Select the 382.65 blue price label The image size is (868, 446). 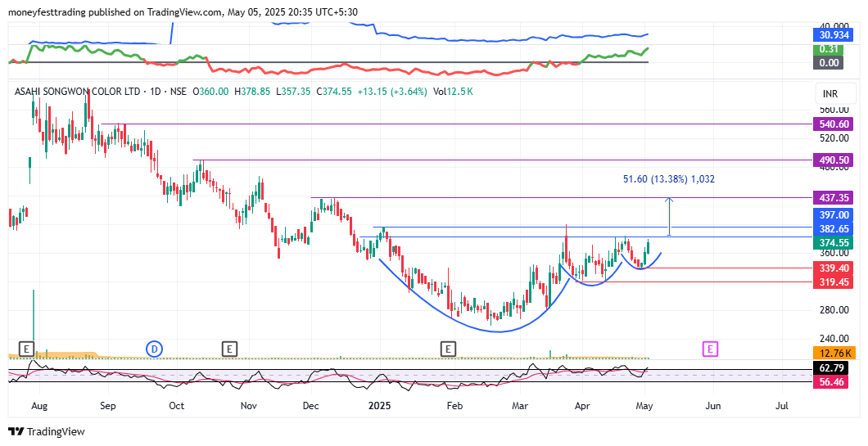(833, 228)
